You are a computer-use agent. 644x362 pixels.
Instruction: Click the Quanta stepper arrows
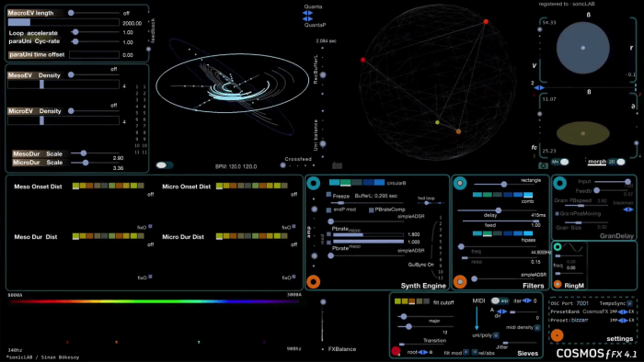point(307,13)
